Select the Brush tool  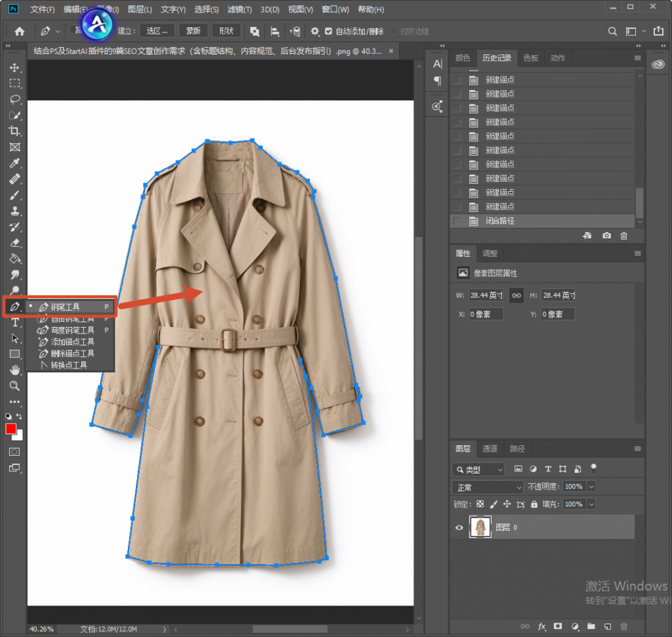point(14,195)
